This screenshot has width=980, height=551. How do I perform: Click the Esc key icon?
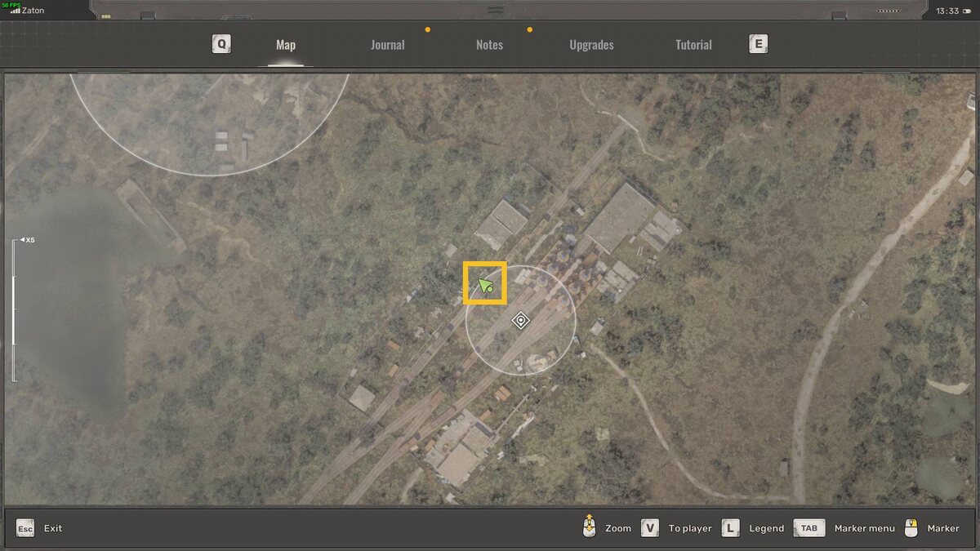click(25, 528)
